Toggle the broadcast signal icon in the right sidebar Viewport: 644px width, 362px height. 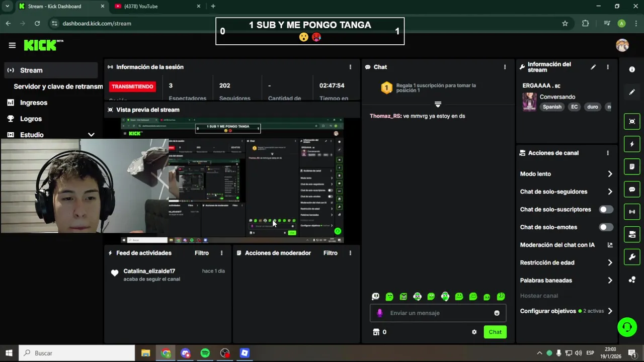(x=632, y=212)
